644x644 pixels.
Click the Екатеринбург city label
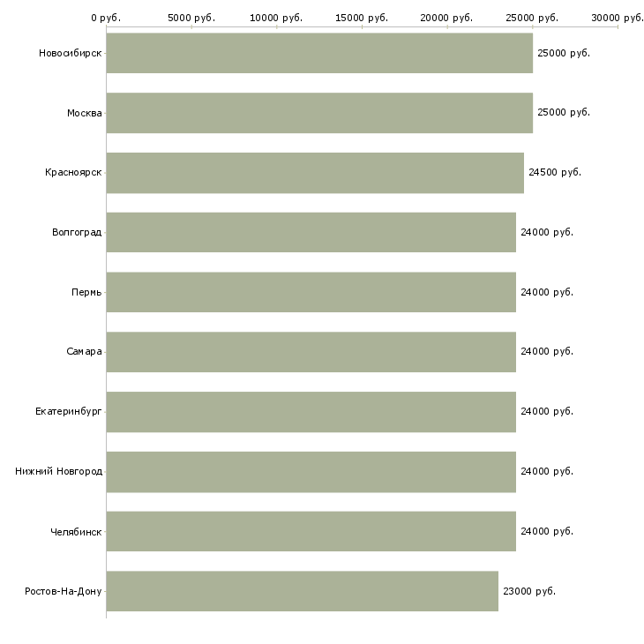point(69,412)
